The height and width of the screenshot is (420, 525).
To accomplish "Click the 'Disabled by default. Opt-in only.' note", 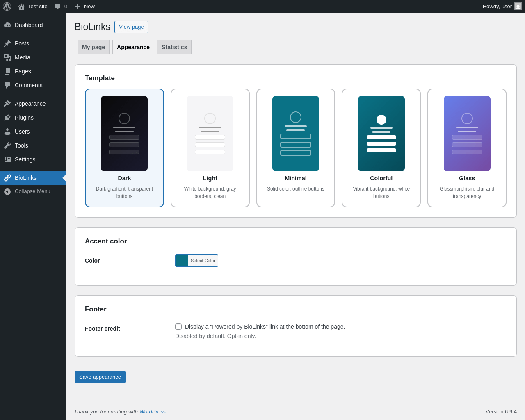I will click(x=215, y=336).
